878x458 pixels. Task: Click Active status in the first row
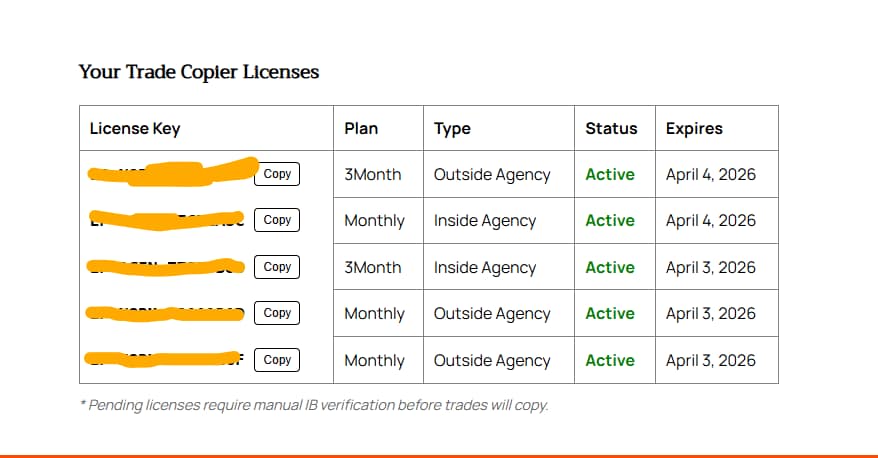pyautogui.click(x=610, y=174)
